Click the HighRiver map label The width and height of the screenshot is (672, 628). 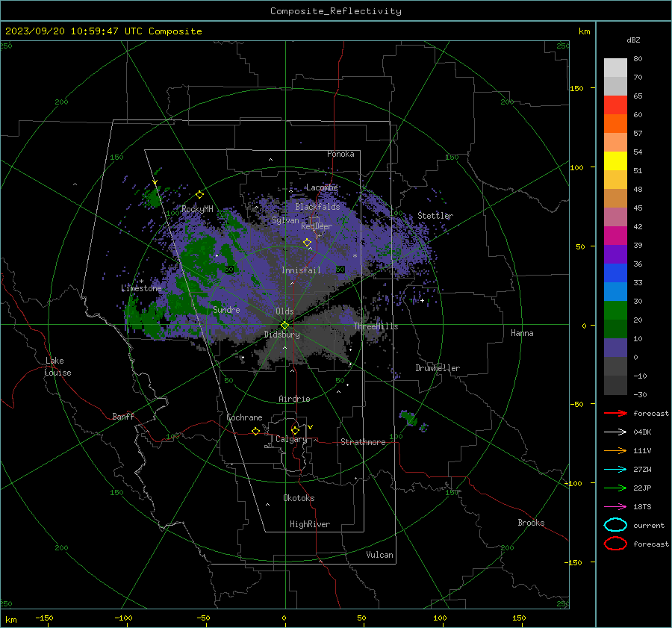pyautogui.click(x=309, y=524)
